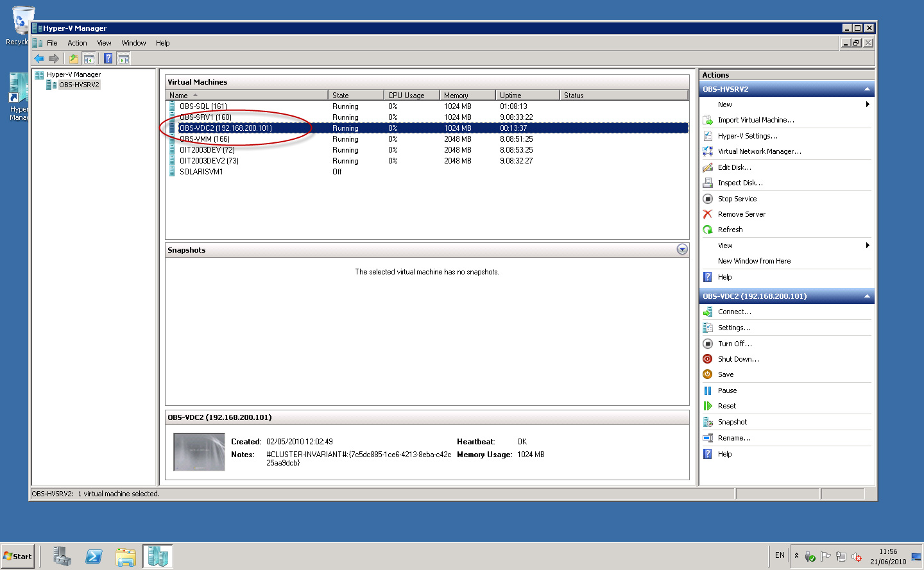Pause the OBS-VDC2 virtual machine

click(x=728, y=390)
